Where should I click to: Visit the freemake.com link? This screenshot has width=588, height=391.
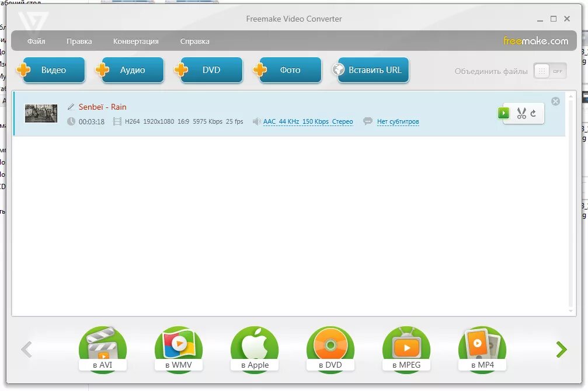pos(535,40)
